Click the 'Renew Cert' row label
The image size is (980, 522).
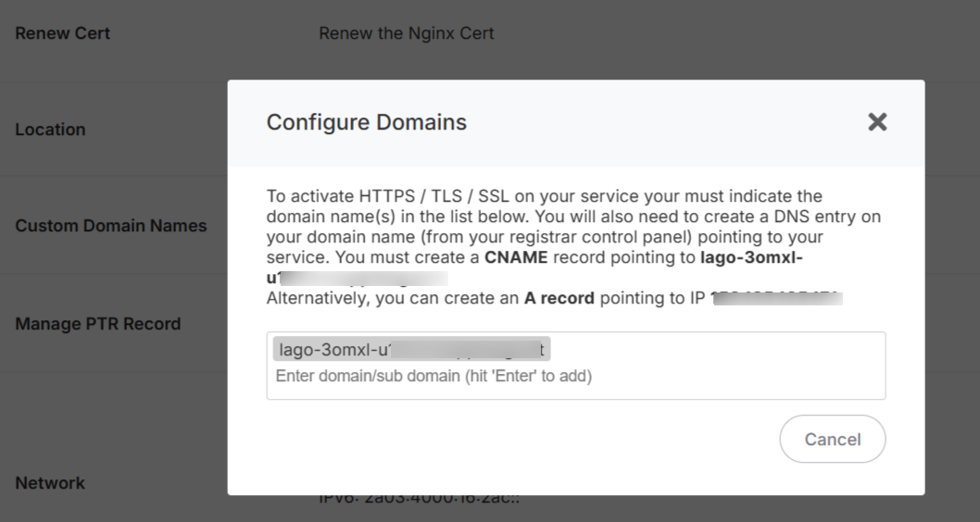tap(63, 33)
